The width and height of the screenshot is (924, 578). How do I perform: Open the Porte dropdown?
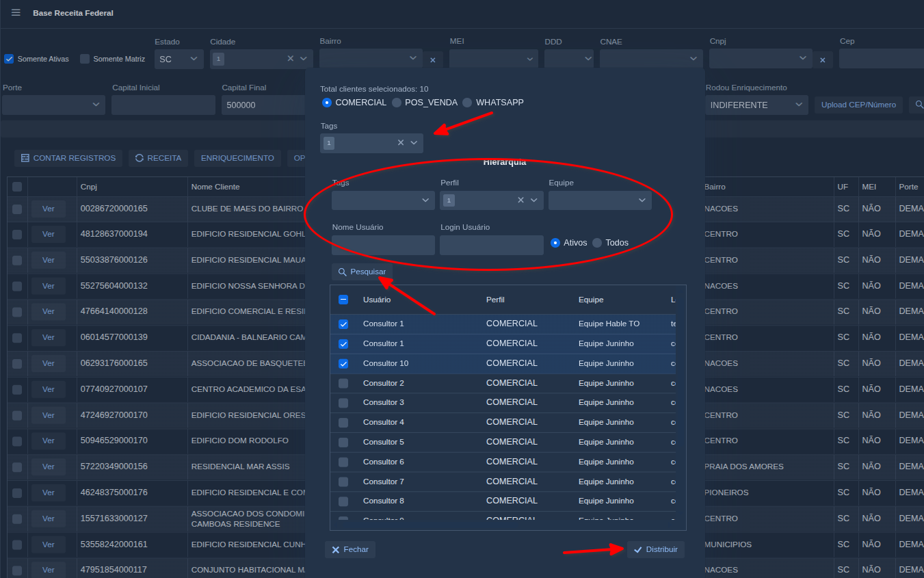coord(53,105)
